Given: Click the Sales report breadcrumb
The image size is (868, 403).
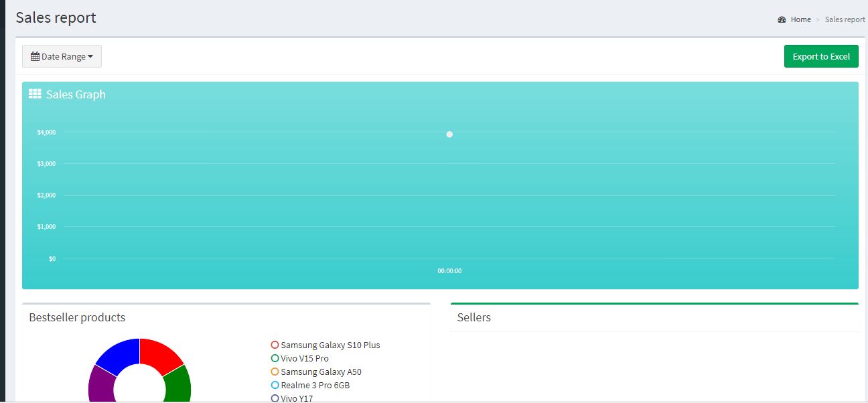Looking at the screenshot, I should [x=845, y=19].
